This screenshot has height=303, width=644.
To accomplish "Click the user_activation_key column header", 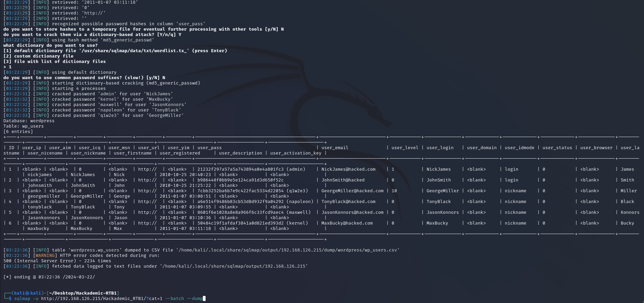I will coord(296,153).
